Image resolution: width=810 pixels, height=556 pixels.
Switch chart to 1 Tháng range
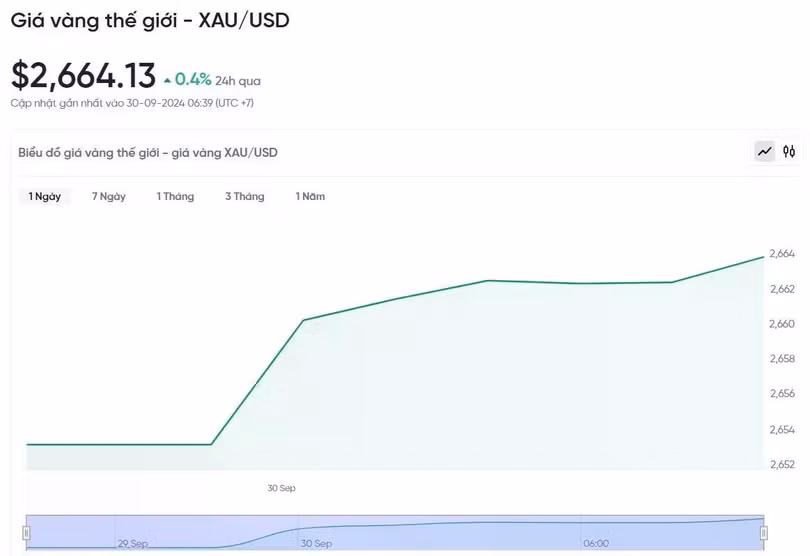(175, 197)
